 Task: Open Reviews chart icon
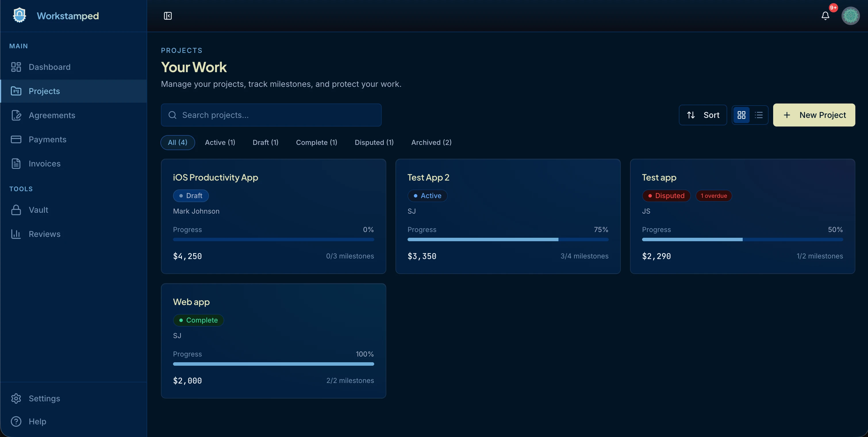tap(16, 234)
